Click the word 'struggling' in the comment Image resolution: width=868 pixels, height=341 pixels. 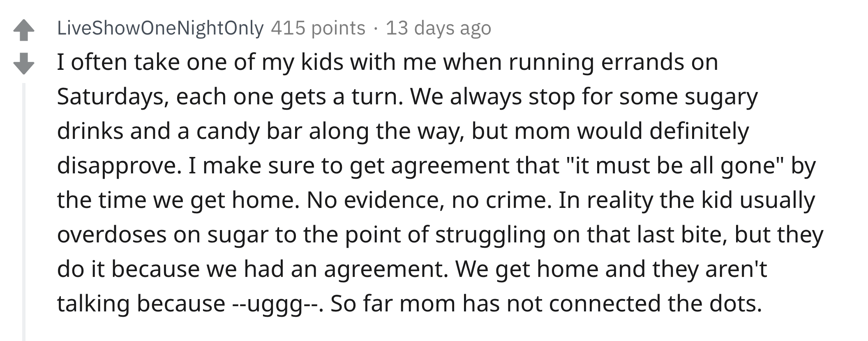(x=490, y=235)
